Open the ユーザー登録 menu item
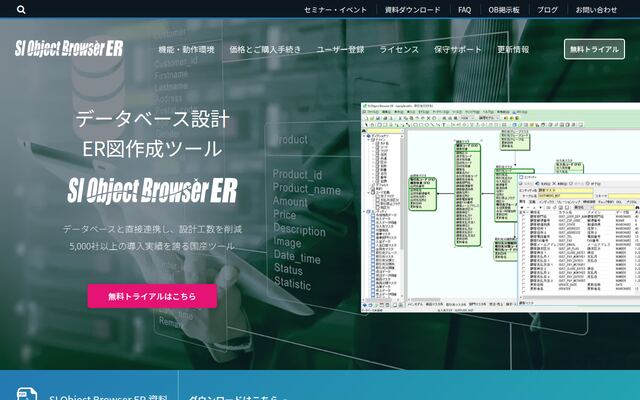Screen dimensions: 640x400 click(x=340, y=49)
